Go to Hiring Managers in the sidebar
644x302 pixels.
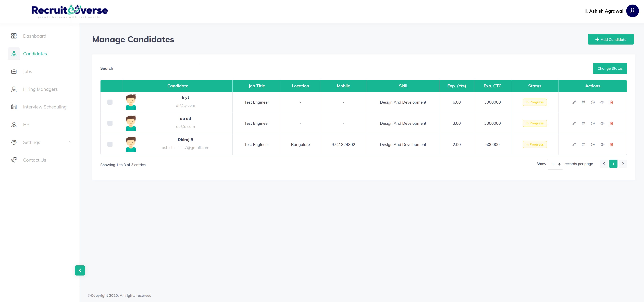coord(40,89)
